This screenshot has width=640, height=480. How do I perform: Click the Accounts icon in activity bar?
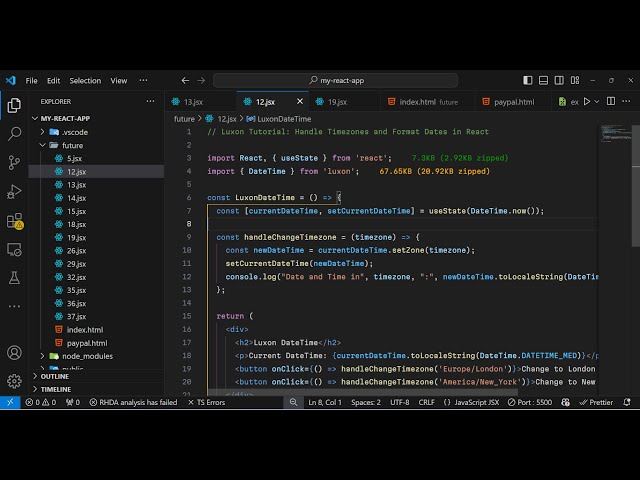[x=14, y=352]
